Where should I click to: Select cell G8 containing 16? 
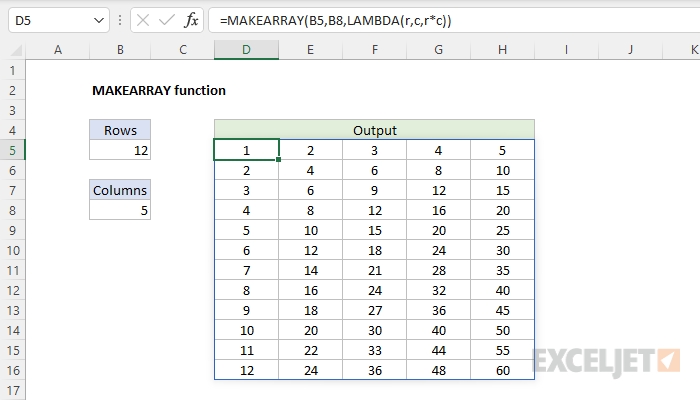pyautogui.click(x=438, y=210)
